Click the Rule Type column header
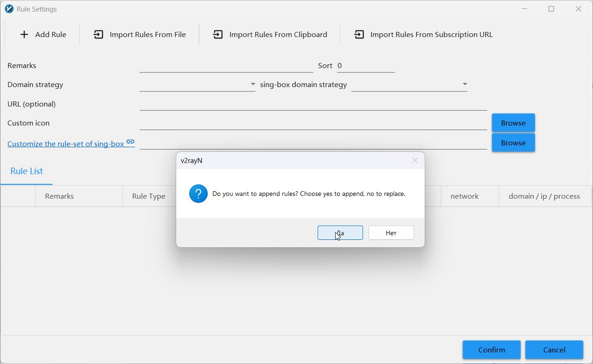 coord(149,196)
